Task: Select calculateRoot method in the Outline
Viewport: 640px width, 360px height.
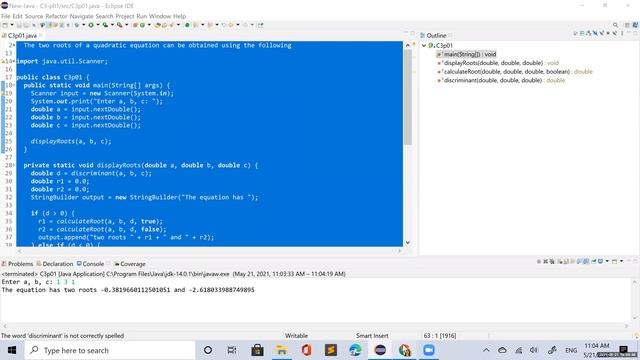Action: click(515, 71)
